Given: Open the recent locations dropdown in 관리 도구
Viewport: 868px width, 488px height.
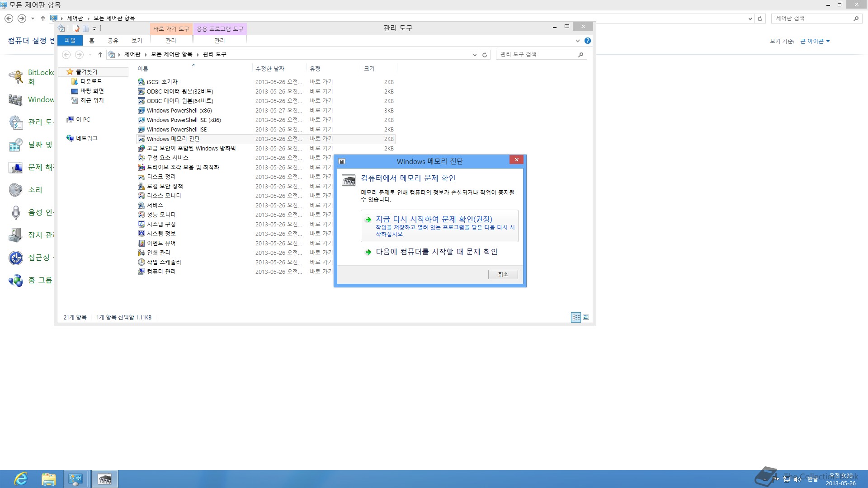Looking at the screenshot, I should 90,55.
